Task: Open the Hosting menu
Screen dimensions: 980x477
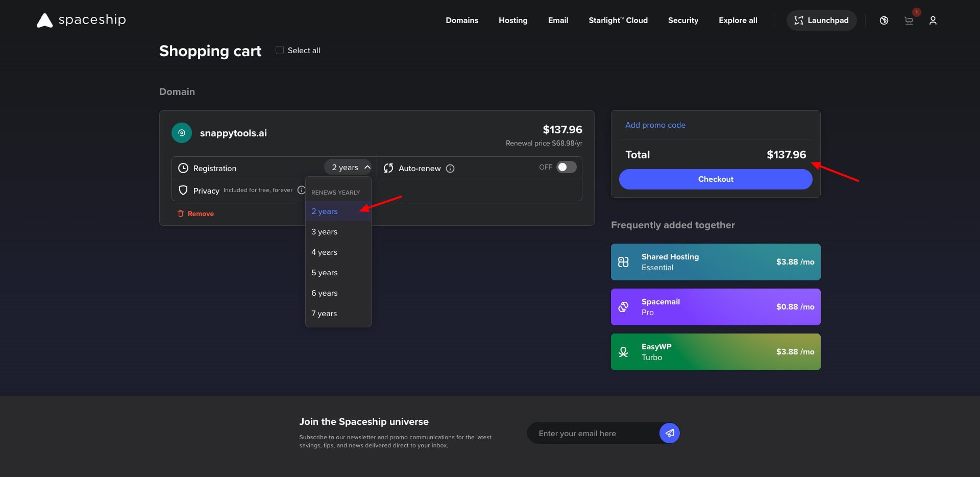Action: pyautogui.click(x=513, y=20)
